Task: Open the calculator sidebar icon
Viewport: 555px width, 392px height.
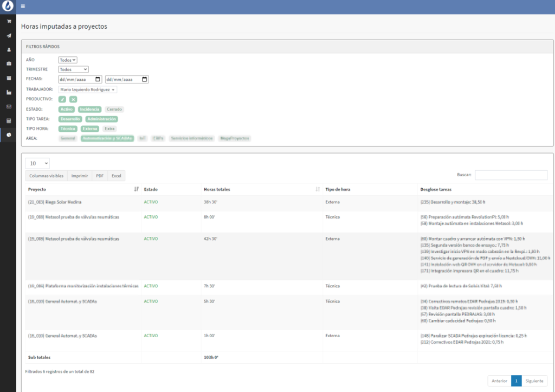Action: pyautogui.click(x=9, y=120)
